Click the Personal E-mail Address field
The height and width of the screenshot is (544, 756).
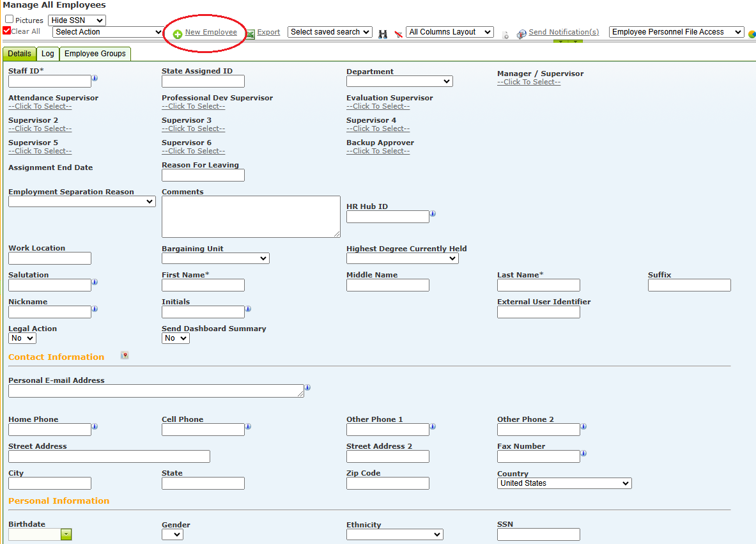pos(156,391)
